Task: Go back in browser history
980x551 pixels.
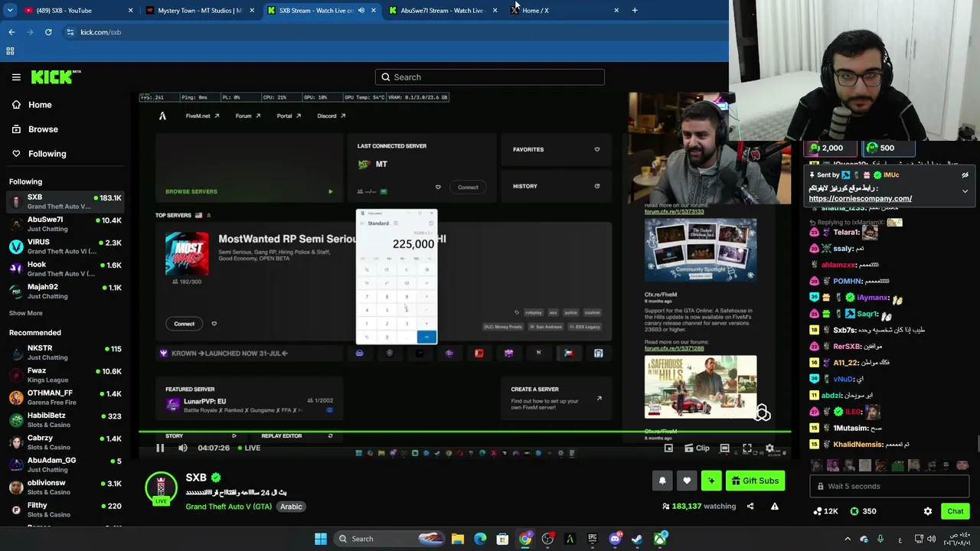Action: tap(11, 32)
